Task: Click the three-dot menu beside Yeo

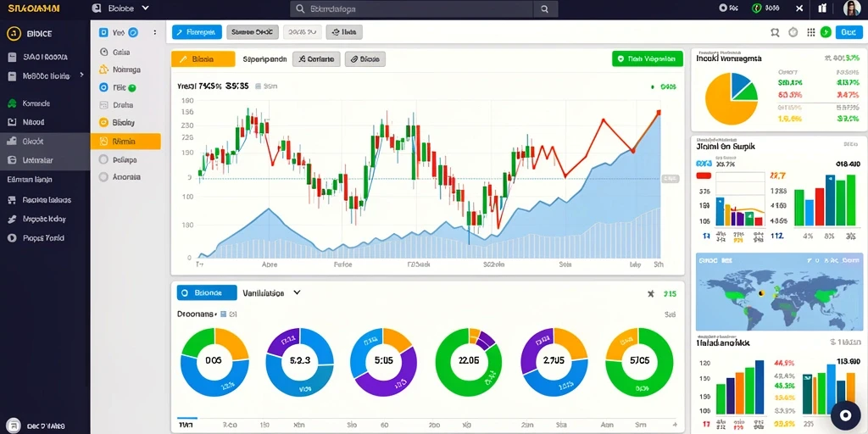Action: coord(155,33)
